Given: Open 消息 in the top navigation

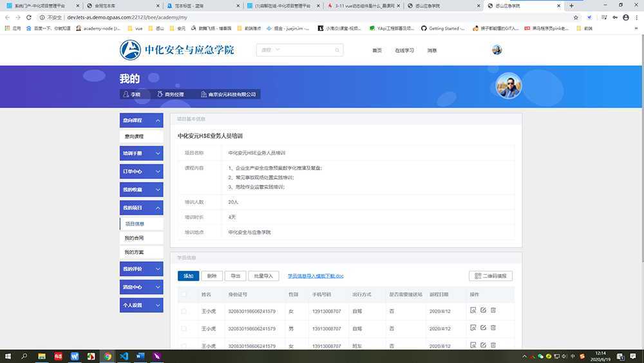Looking at the screenshot, I should coord(431,50).
